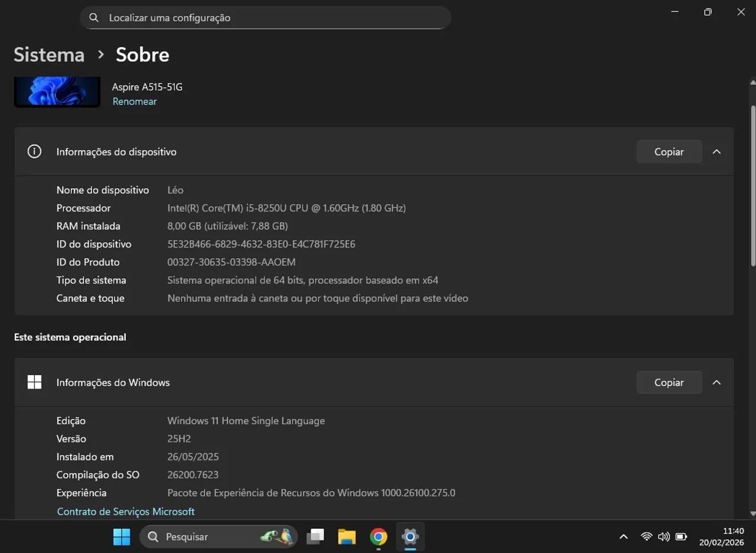756x553 pixels.
Task: Navigate back to Sistema in the breadcrumb
Action: (48, 54)
